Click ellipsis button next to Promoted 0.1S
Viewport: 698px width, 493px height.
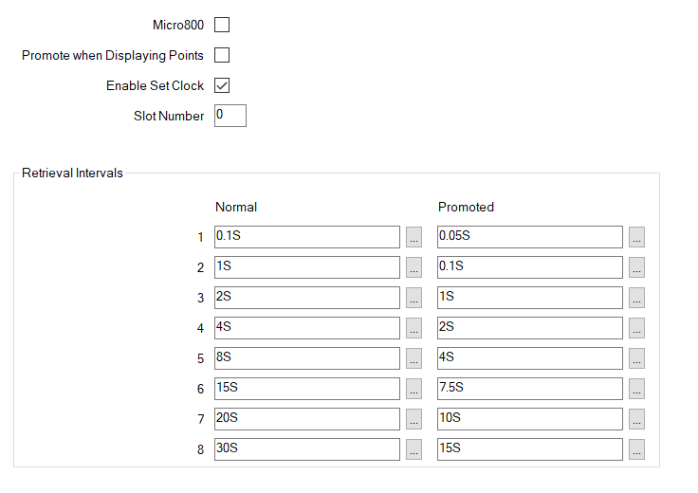tap(637, 267)
